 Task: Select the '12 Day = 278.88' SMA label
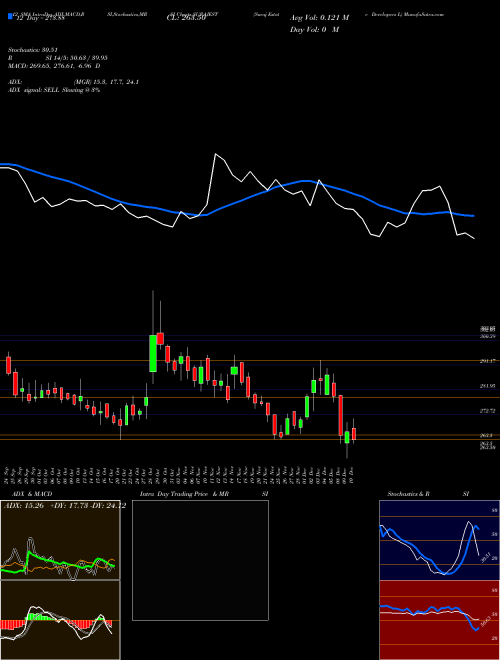click(39, 18)
